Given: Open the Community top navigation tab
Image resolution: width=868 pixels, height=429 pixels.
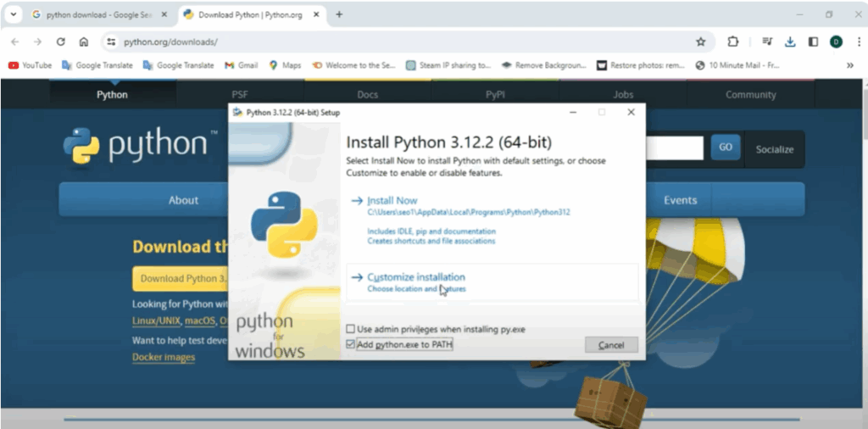Looking at the screenshot, I should (751, 95).
